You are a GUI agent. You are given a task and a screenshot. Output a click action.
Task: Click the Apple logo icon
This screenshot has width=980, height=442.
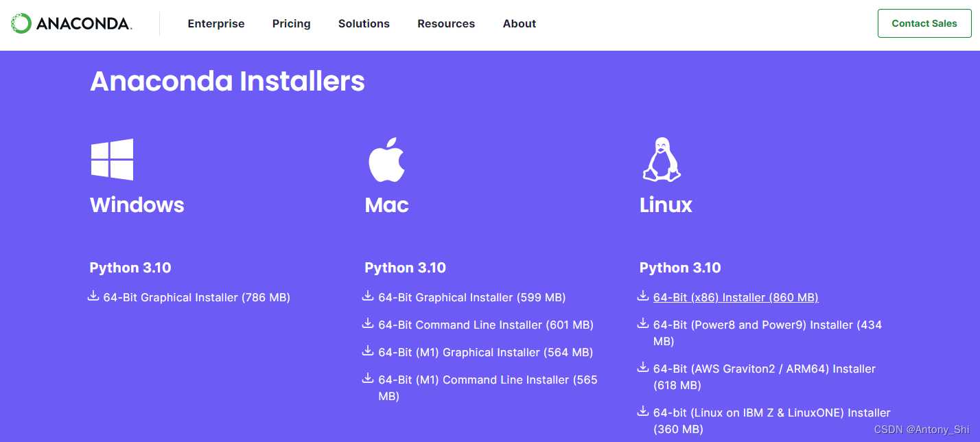[387, 159]
